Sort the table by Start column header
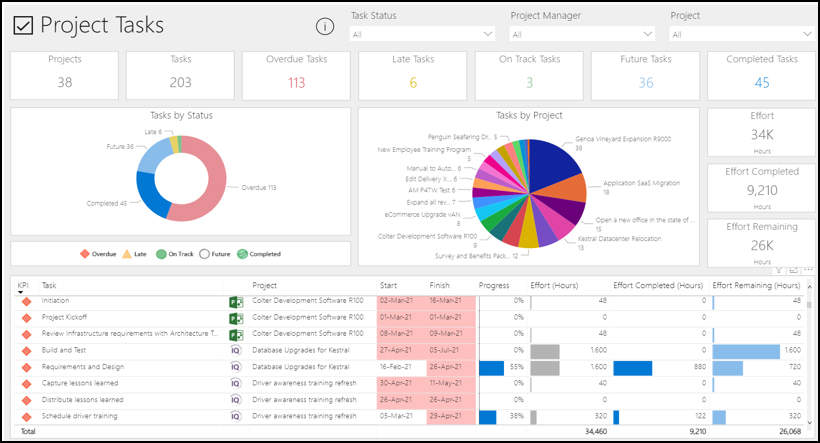 coord(389,286)
